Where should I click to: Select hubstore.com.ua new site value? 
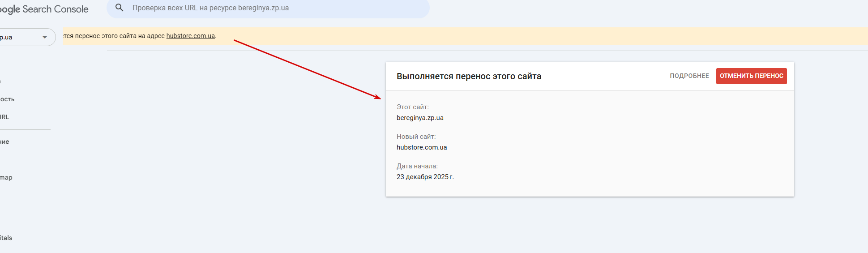[422, 147]
